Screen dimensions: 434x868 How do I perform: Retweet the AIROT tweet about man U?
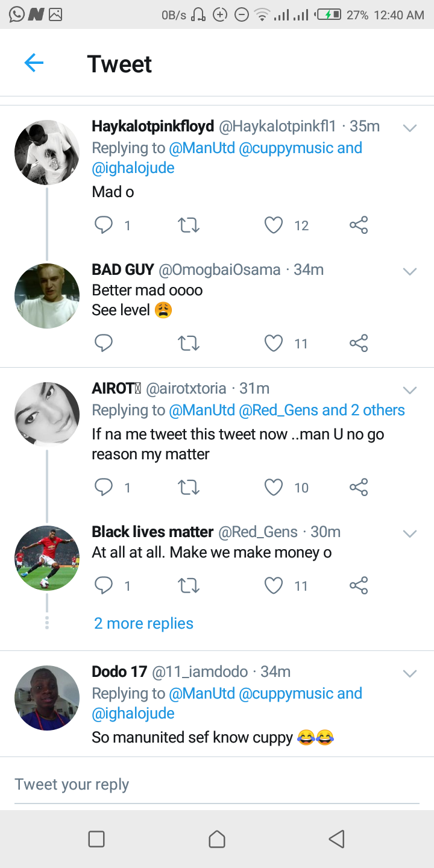click(x=189, y=487)
